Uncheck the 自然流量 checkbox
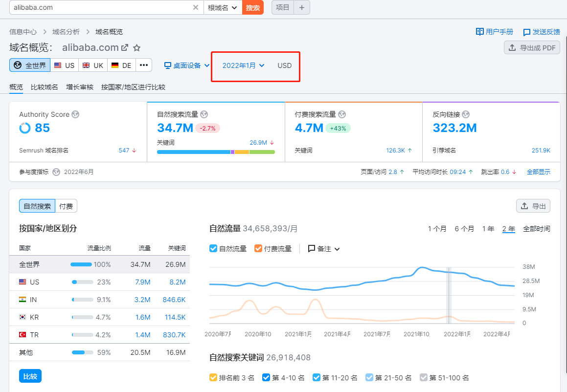Screen dimensions: 567x392 point(213,248)
